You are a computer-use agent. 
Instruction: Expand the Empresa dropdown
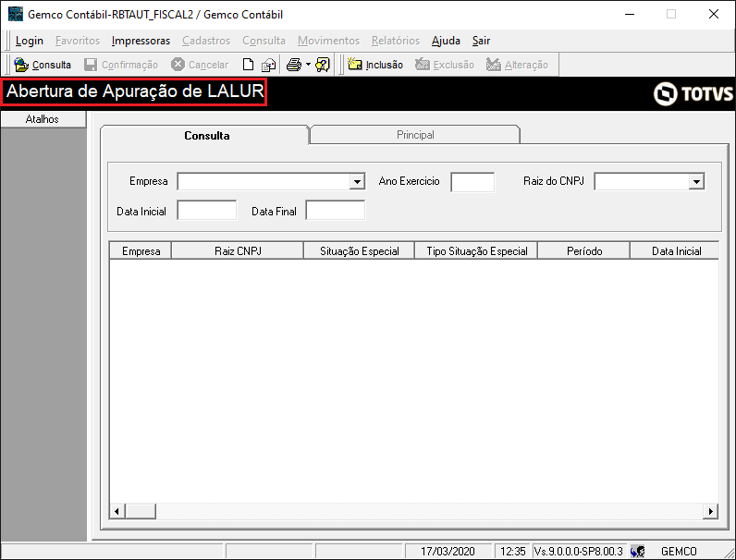point(357,181)
